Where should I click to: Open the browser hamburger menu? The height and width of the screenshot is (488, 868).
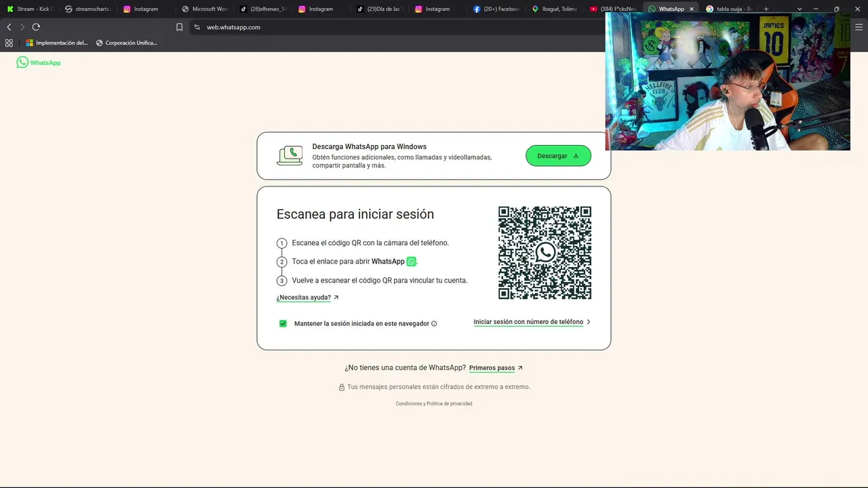tap(859, 27)
